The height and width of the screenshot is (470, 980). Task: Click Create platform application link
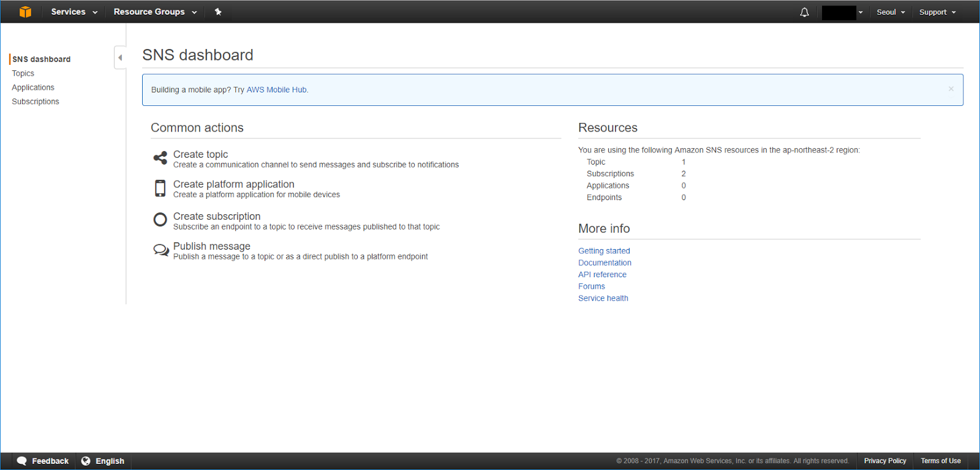233,184
